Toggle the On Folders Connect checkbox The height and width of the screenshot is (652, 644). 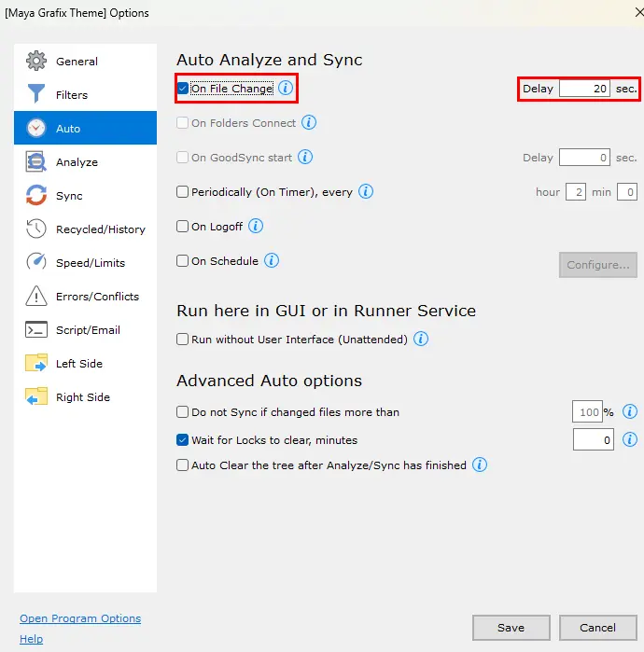coord(182,123)
